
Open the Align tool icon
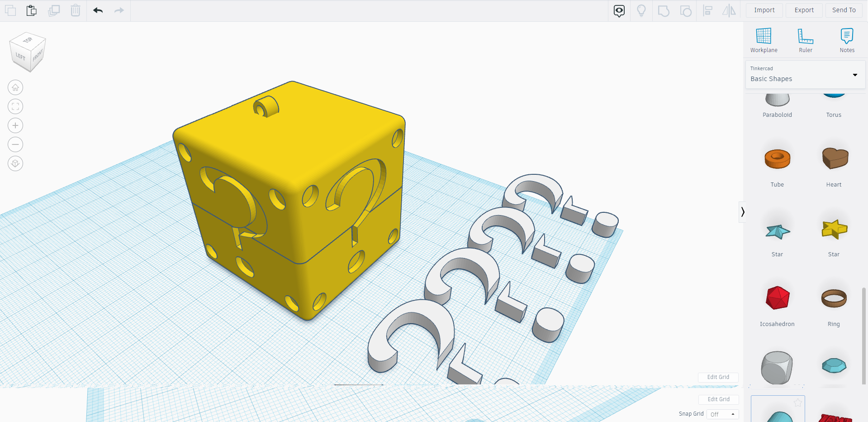coord(707,10)
